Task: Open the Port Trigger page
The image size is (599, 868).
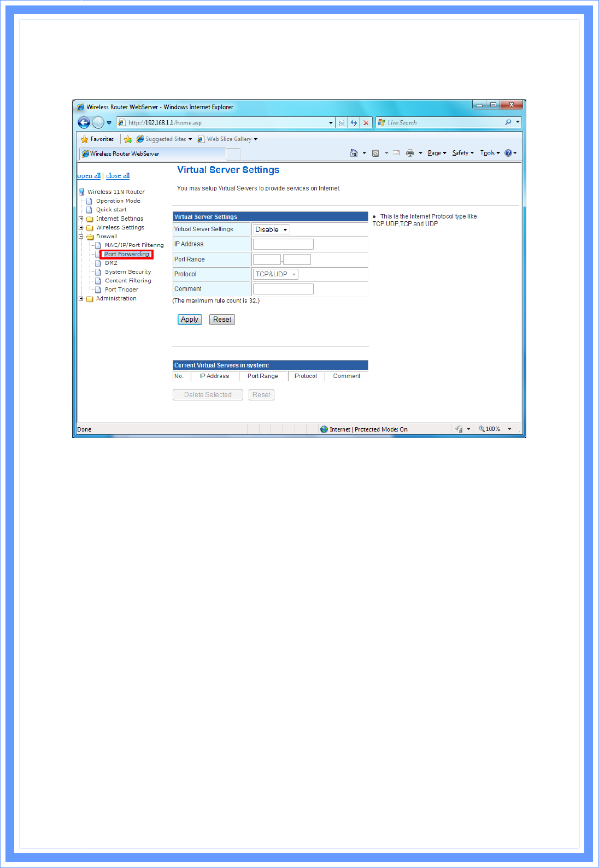Action: (x=121, y=290)
